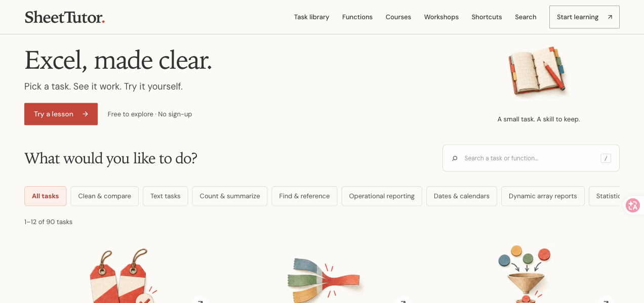Viewport: 644px width, 303px height.
Task: Open the Task library menu
Action: point(311,17)
